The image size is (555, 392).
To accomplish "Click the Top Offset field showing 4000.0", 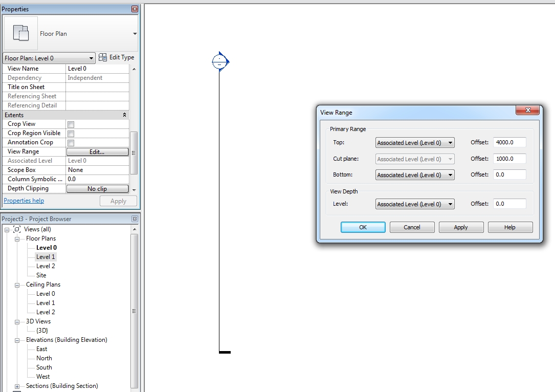I will click(509, 142).
